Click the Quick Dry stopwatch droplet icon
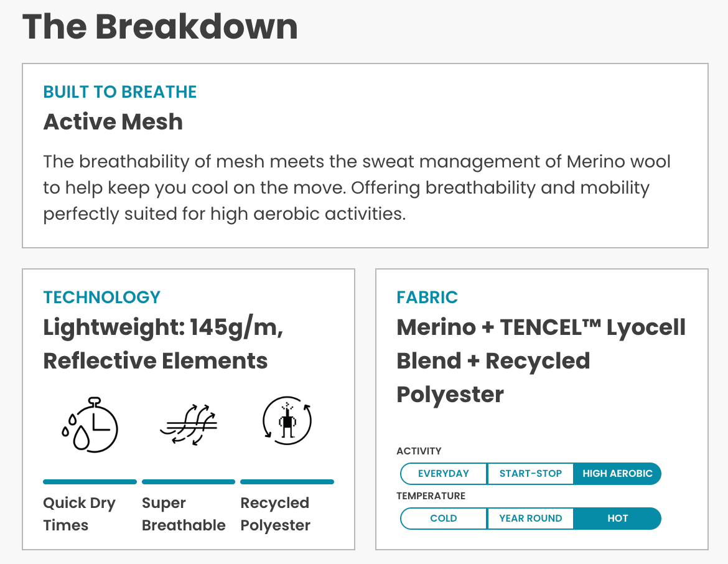The width and height of the screenshot is (728, 564). [90, 424]
